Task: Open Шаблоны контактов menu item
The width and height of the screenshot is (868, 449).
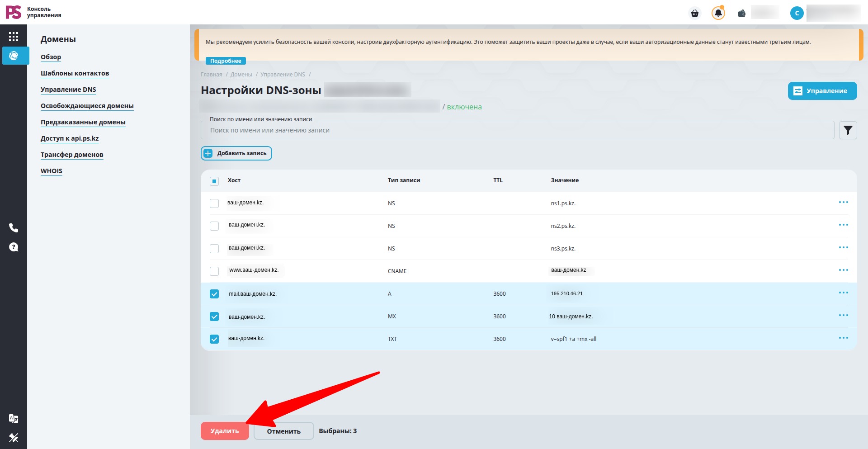Action: [x=75, y=73]
